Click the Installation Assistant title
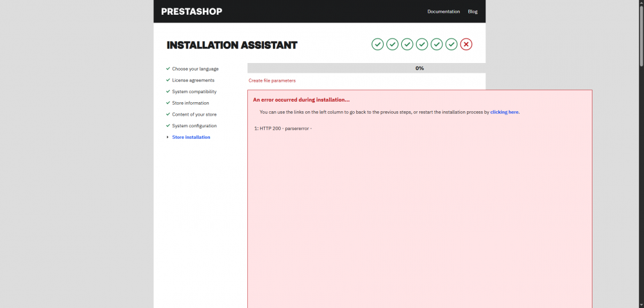Image resolution: width=644 pixels, height=308 pixels. pyautogui.click(x=232, y=45)
